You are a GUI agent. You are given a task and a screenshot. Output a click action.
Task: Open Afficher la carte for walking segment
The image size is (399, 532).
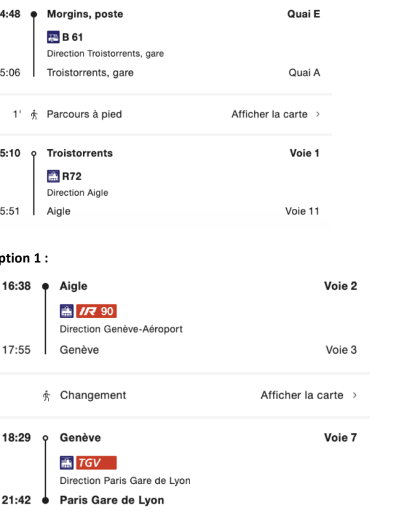[x=269, y=114]
